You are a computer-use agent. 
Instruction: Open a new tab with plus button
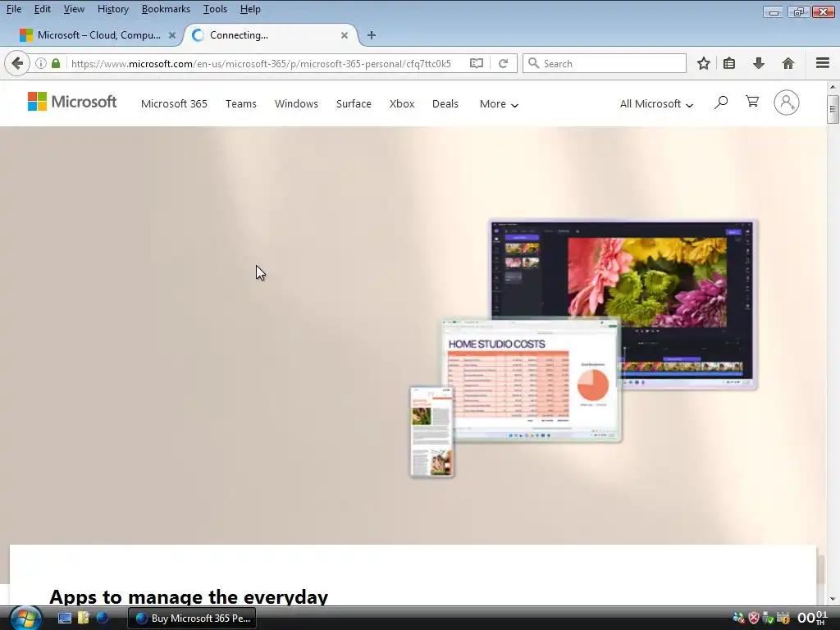[372, 35]
